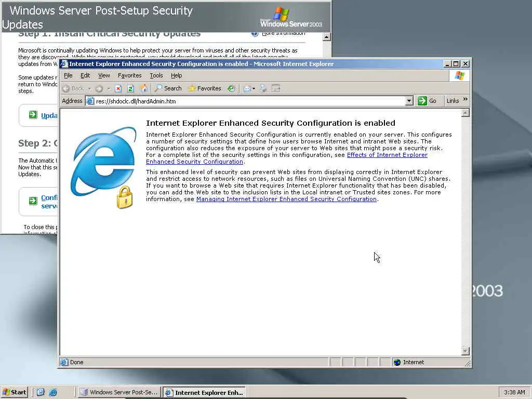Expand the Back button history dropdown

coord(89,88)
